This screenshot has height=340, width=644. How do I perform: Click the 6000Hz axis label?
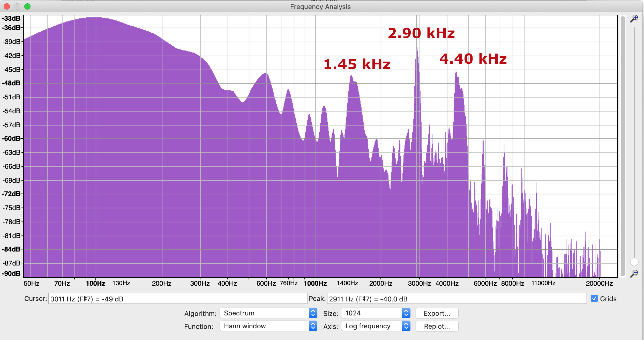pos(485,283)
